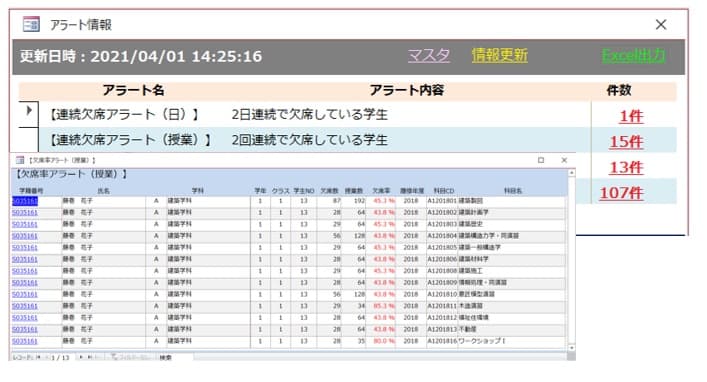Click the 件数 column header

coord(619,90)
